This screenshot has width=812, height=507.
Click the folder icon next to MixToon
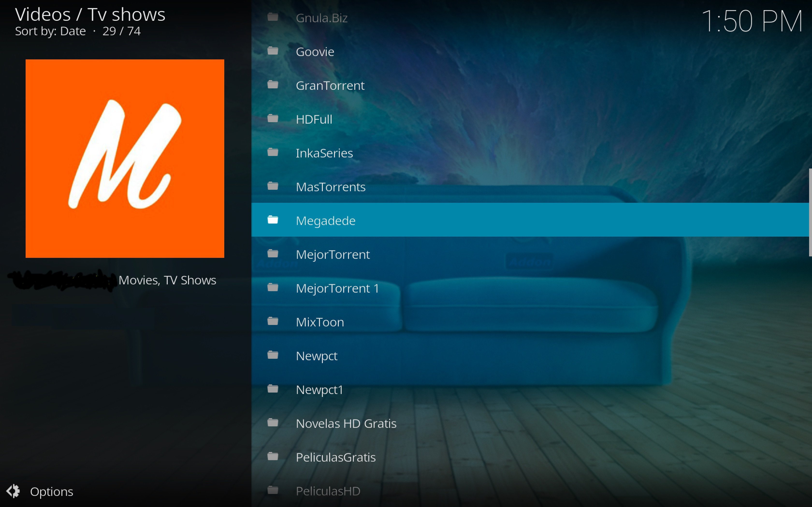click(273, 322)
